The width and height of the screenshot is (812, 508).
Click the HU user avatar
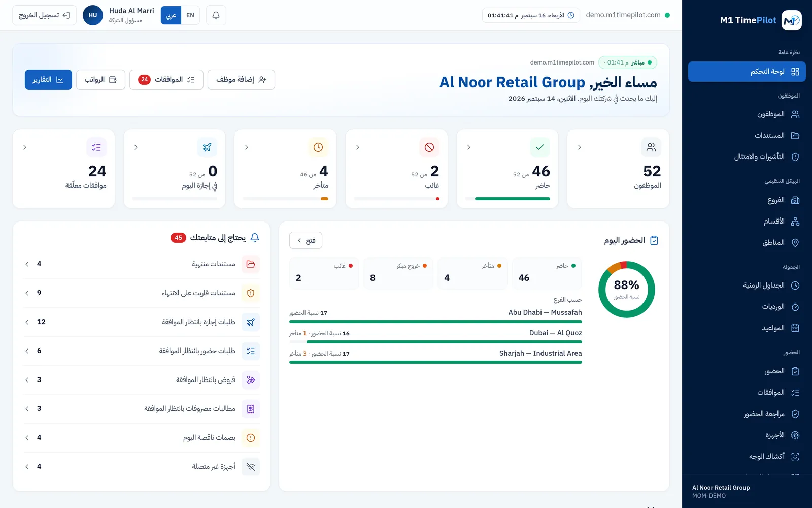93,15
